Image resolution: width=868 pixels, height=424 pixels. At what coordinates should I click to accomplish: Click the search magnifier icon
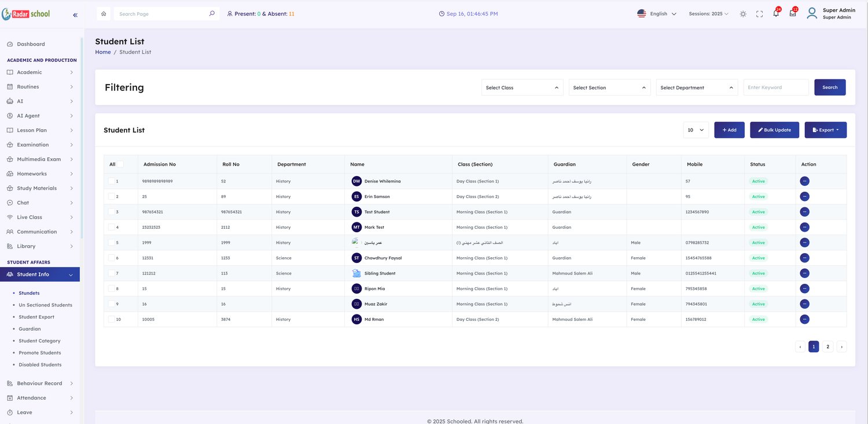[212, 13]
